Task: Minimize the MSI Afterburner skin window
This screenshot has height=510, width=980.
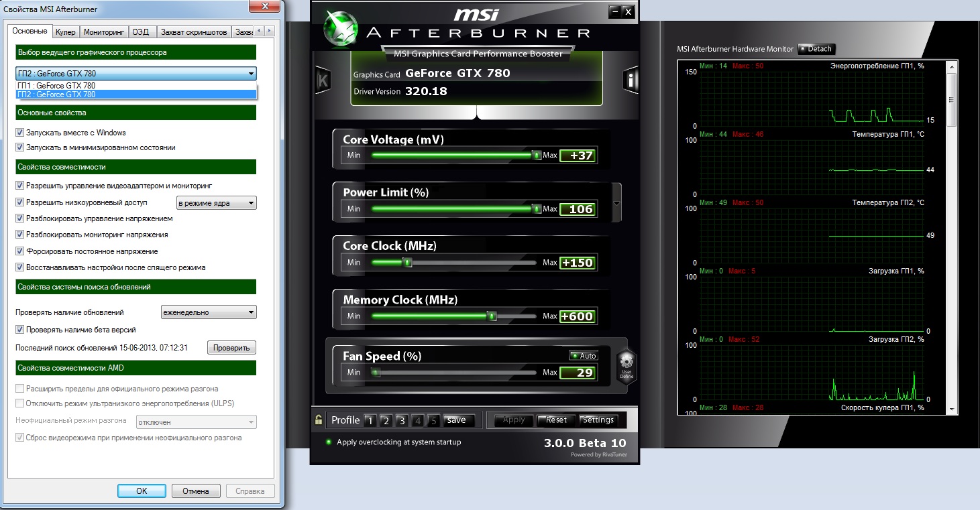Action: 615,11
